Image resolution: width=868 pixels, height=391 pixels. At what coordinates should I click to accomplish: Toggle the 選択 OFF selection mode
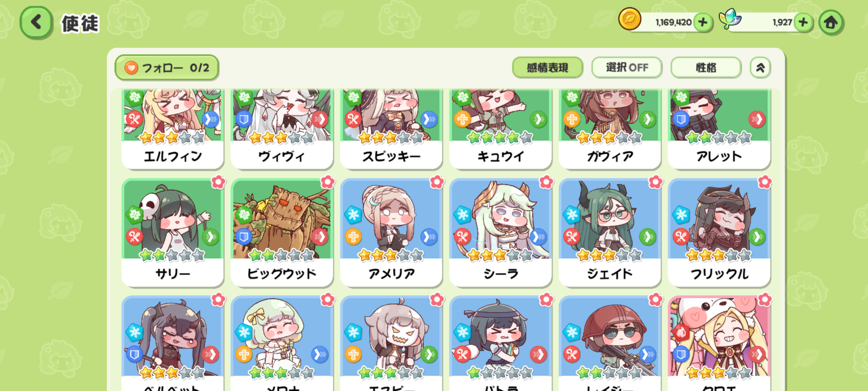point(627,67)
